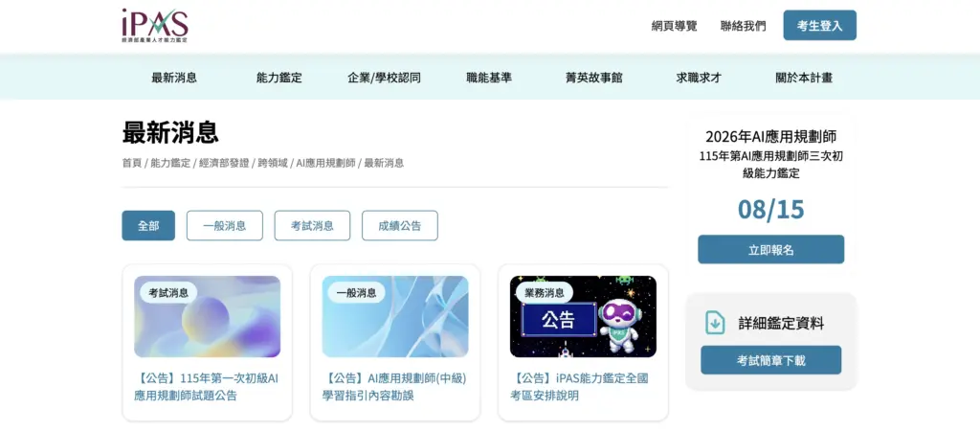The image size is (980, 431).
Task: Open the 聯絡我們 link
Action: pos(743,26)
